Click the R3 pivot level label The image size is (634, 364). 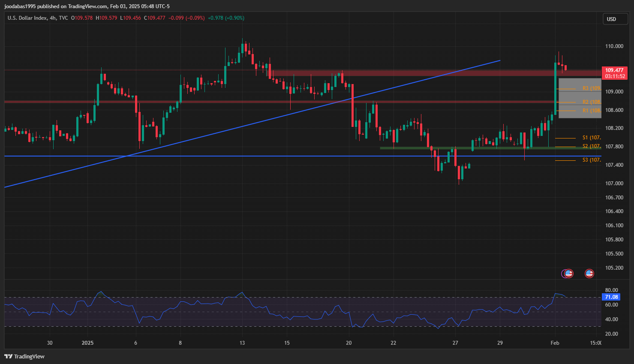coord(591,88)
